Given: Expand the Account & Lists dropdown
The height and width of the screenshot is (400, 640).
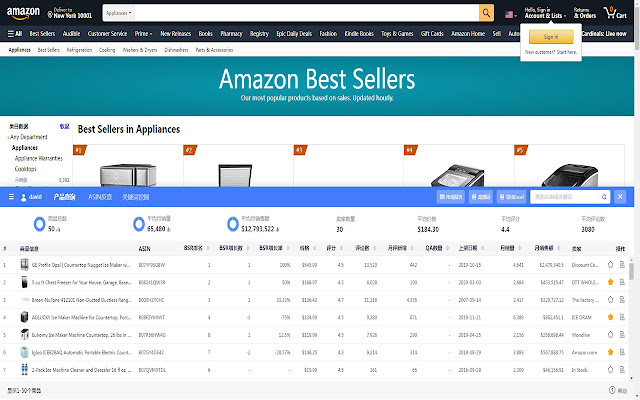Looking at the screenshot, I should [545, 13].
